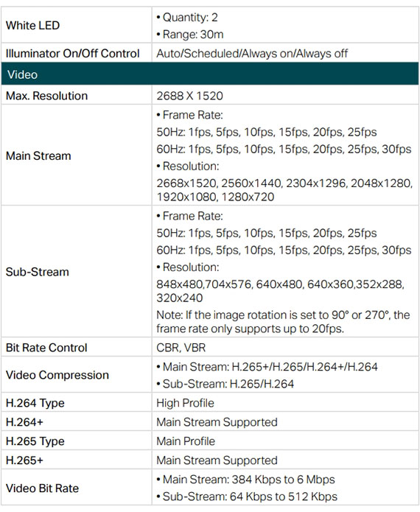
Task: Click the H.264+ row label
Action: click(x=24, y=422)
